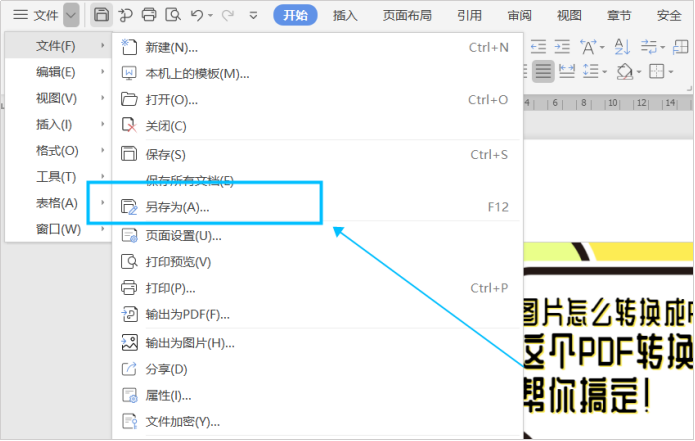
Task: Click the export to PDF toolbar icon
Action: coord(125,16)
